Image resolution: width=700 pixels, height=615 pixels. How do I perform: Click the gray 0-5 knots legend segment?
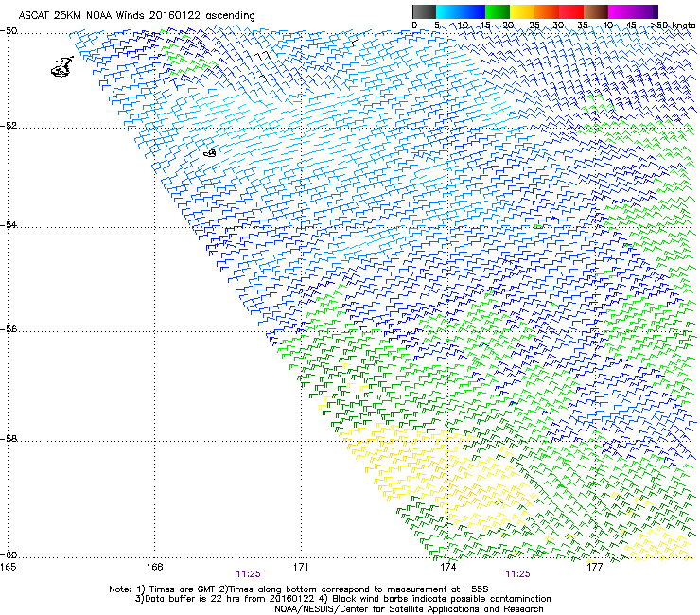(424, 11)
